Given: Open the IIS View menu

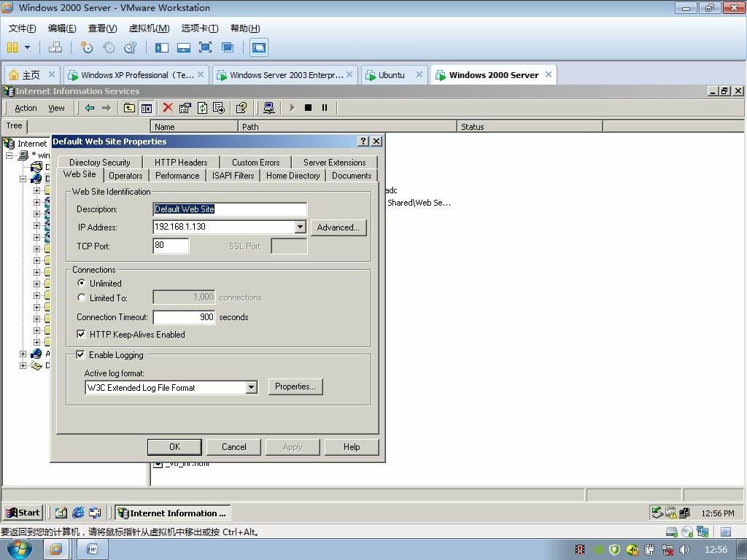Looking at the screenshot, I should [56, 108].
